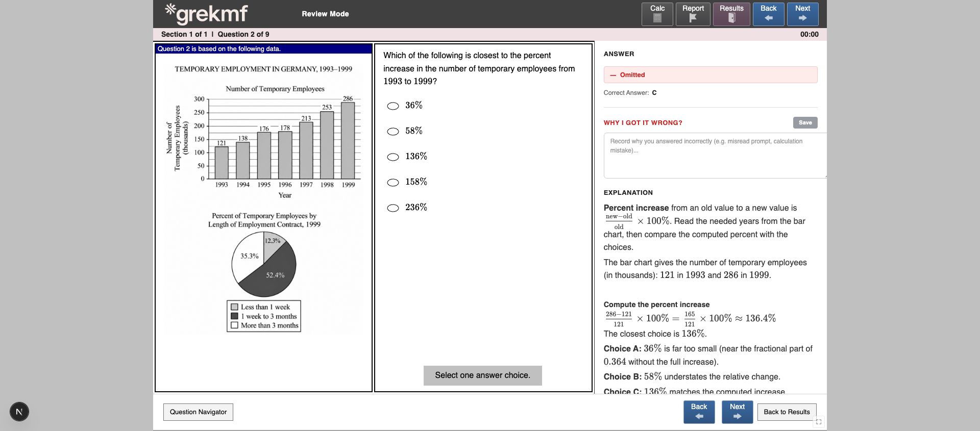Click the Omitted answer status box
The height and width of the screenshot is (431, 980).
click(710, 74)
